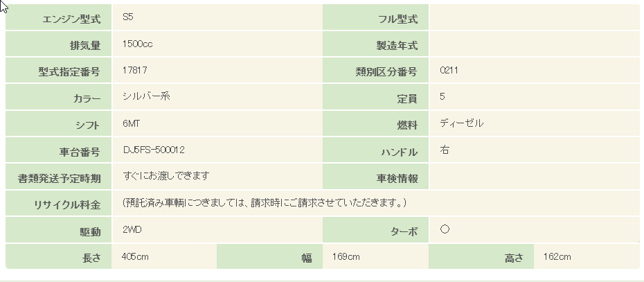Click the 405cm length value

[x=135, y=256]
